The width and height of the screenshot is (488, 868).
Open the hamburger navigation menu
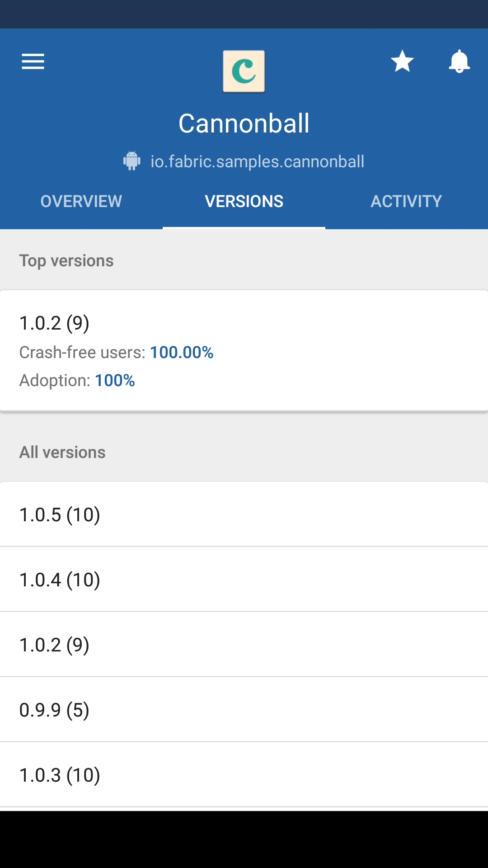coord(33,61)
